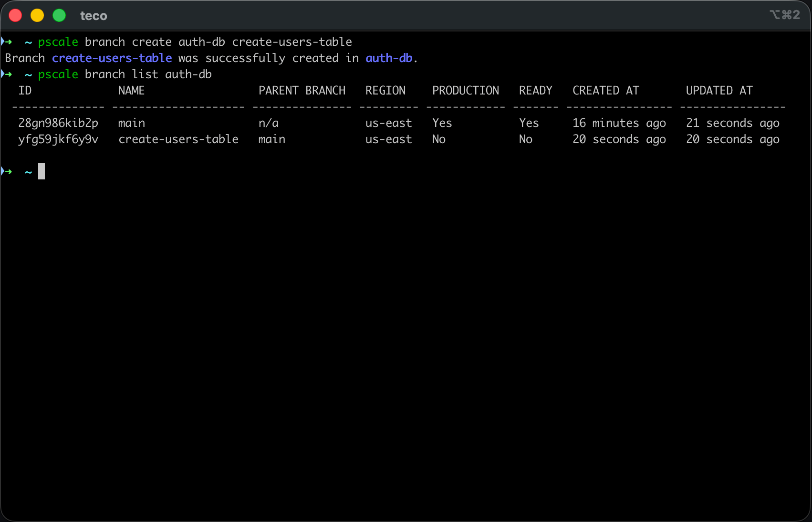
Task: Click the No under PRODUCTION for create-users-table
Action: point(438,139)
